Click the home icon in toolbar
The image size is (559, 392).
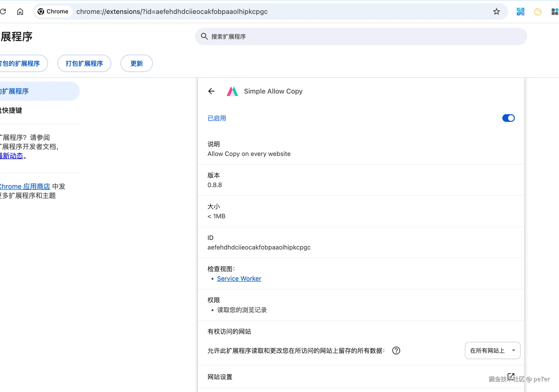pyautogui.click(x=20, y=12)
